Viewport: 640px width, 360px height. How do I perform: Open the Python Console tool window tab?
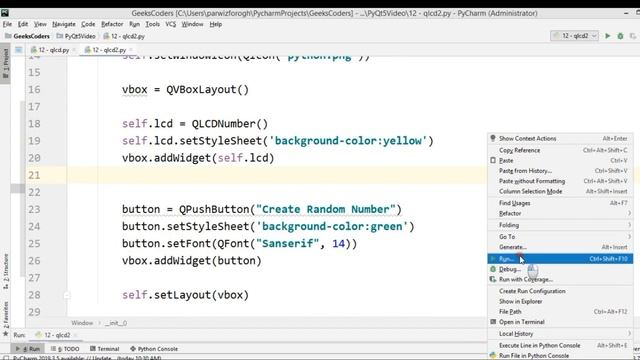(154, 349)
